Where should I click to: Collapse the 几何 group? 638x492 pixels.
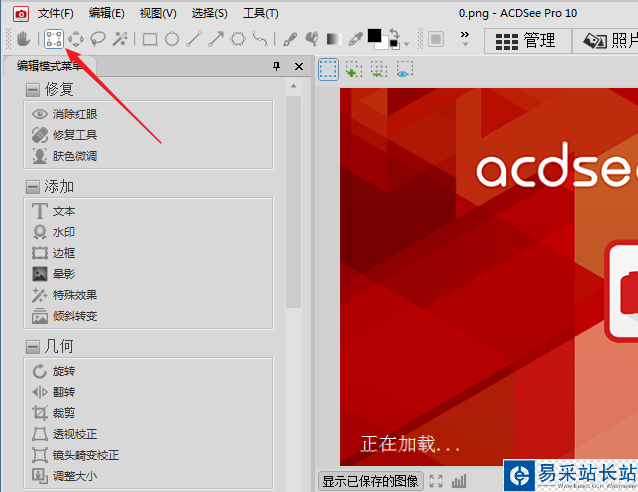[33, 347]
